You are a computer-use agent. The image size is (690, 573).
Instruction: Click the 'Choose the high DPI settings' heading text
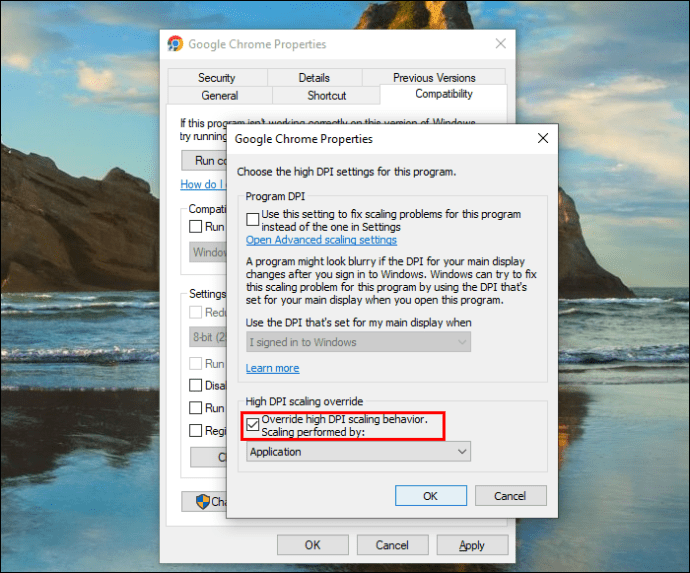coord(346,172)
